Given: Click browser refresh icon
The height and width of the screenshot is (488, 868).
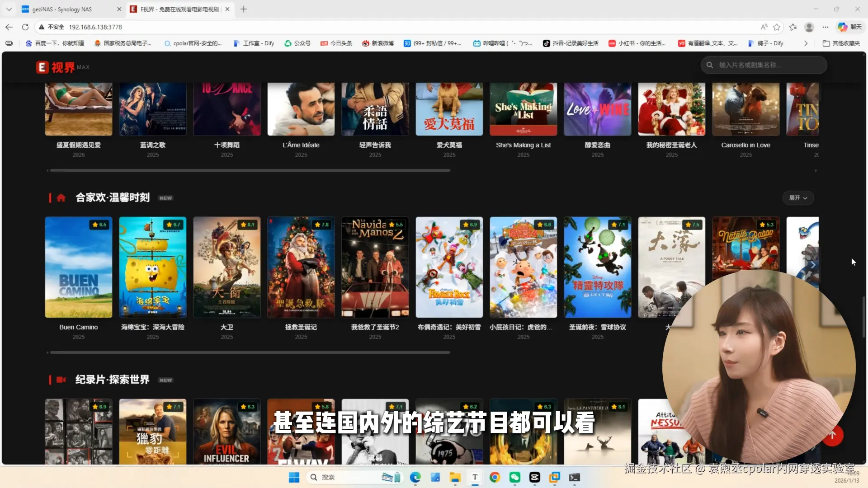Looking at the screenshot, I should click(25, 27).
